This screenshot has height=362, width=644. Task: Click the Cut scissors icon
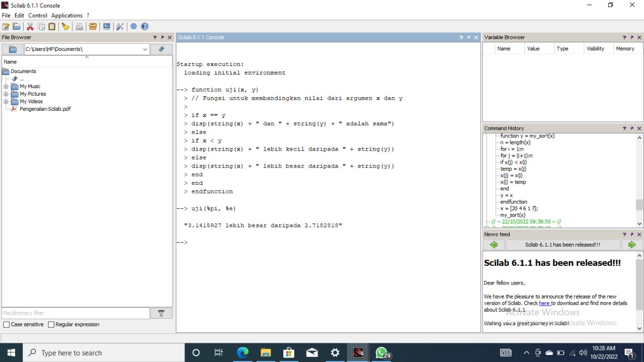(x=30, y=27)
